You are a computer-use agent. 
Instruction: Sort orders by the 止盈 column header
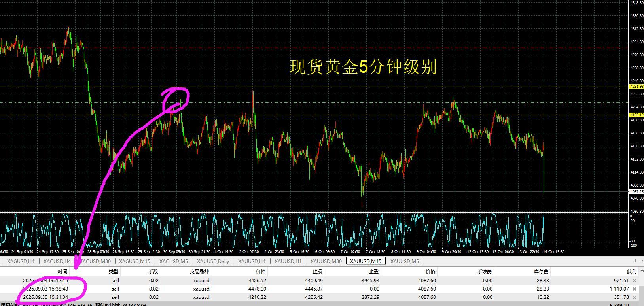pos(374,272)
